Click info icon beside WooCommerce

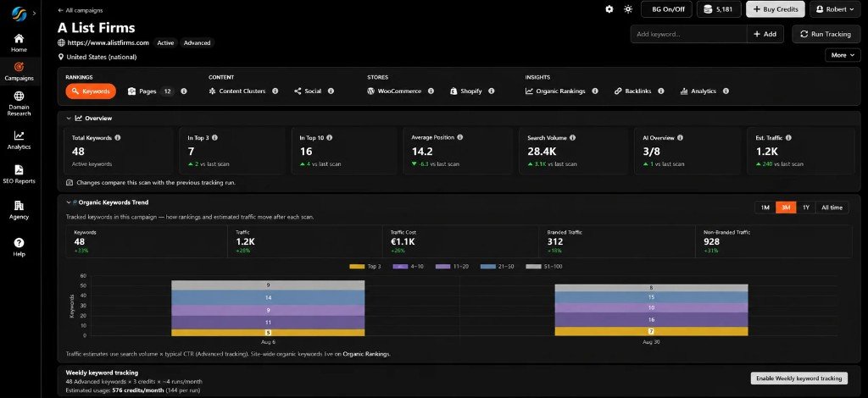[x=431, y=91]
